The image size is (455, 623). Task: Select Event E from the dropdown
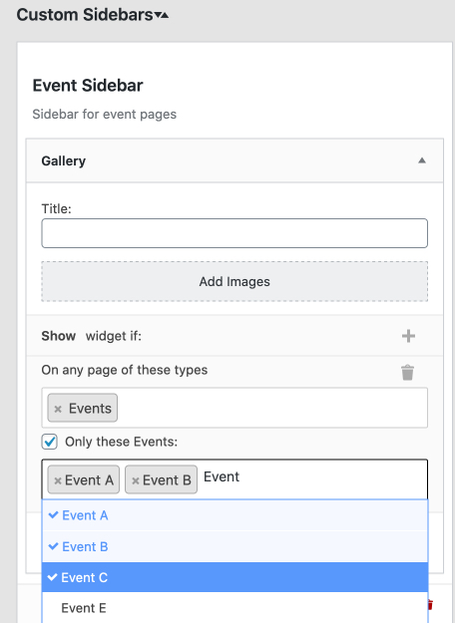tap(235, 608)
